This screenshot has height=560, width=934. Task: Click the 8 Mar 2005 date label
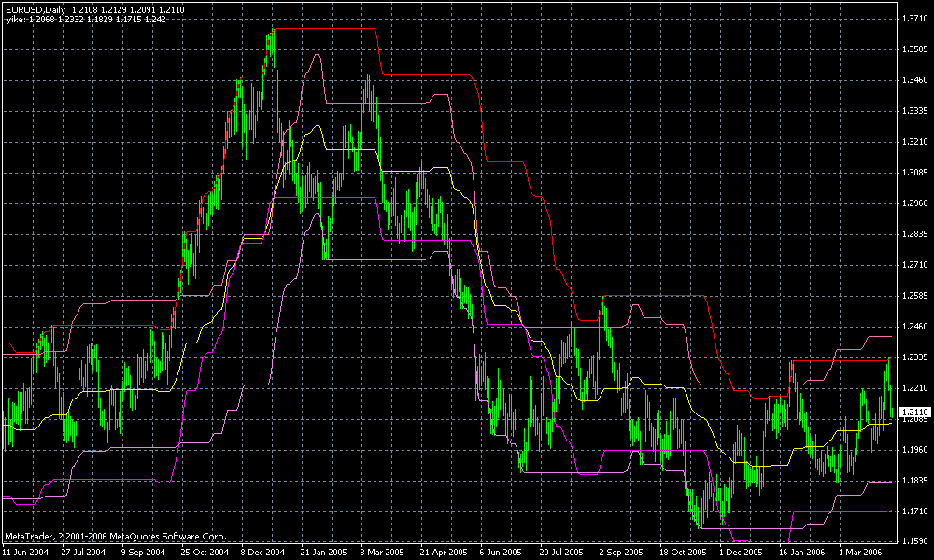click(x=382, y=553)
